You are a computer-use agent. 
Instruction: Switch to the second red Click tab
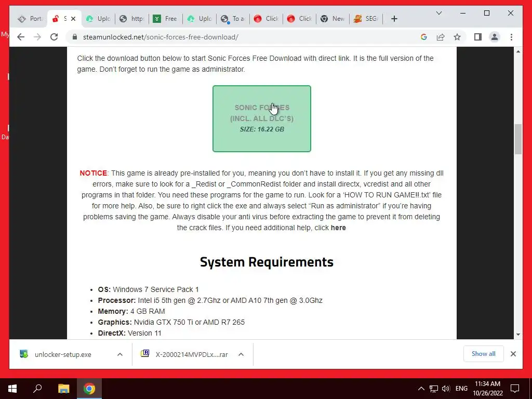[x=300, y=19]
